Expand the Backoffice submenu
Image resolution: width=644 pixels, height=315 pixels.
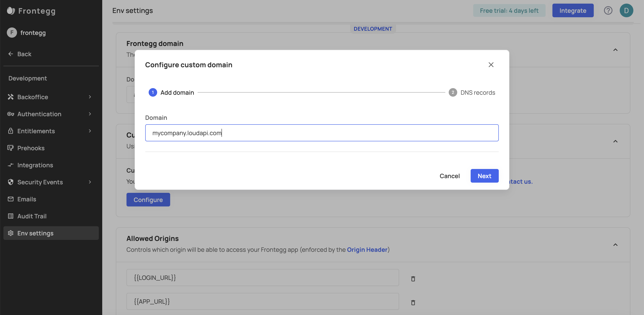[x=90, y=97]
